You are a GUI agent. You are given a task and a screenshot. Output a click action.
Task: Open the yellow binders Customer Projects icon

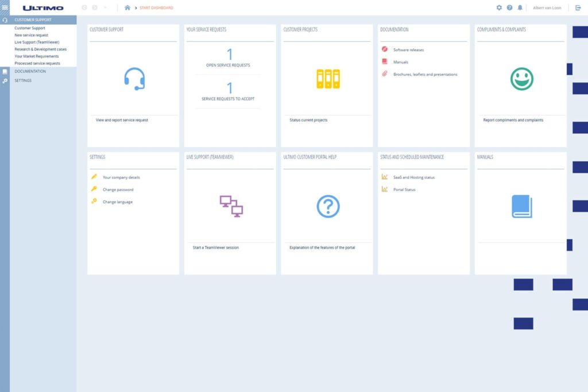tap(328, 79)
